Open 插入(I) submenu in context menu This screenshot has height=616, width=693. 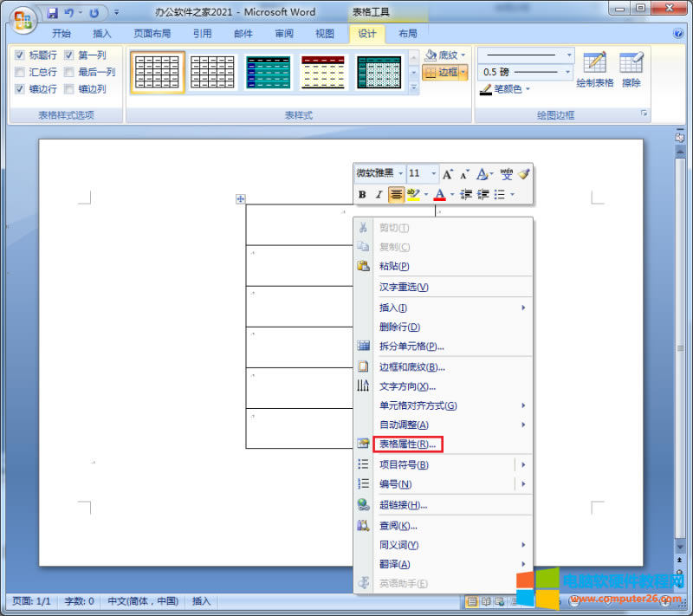(x=444, y=308)
